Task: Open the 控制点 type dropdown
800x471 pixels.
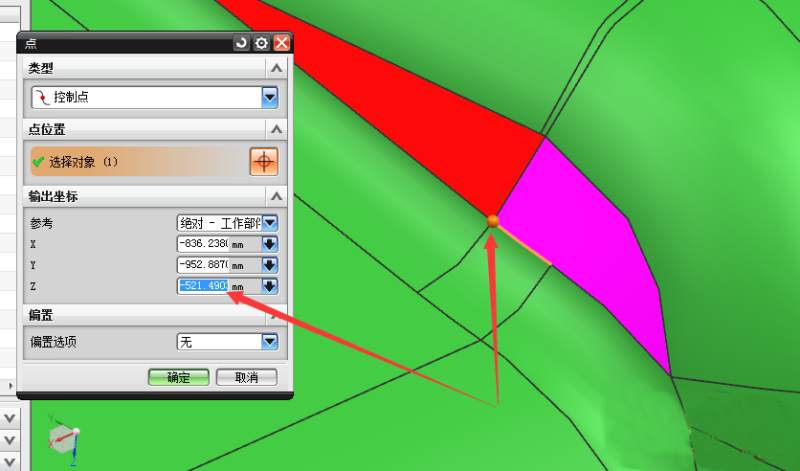Action: [269, 98]
